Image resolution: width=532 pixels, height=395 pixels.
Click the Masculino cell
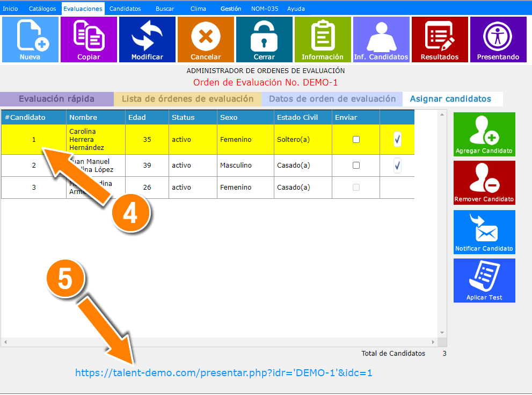[x=246, y=166]
